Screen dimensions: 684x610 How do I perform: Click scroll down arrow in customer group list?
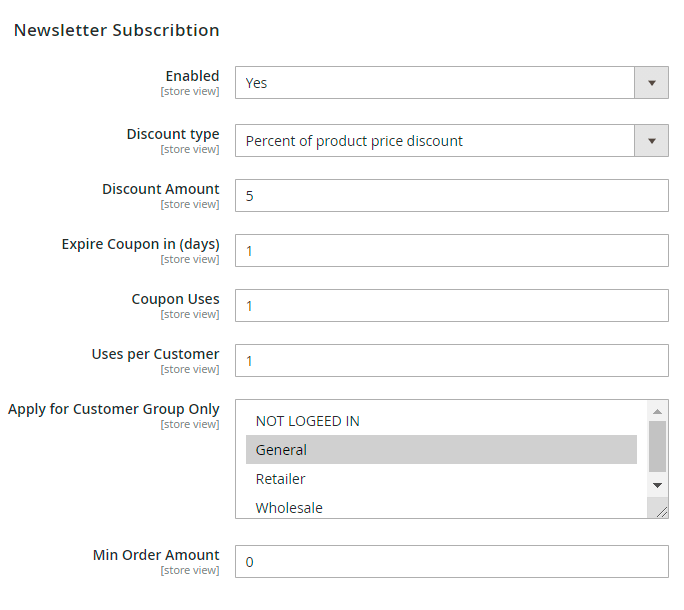point(657,484)
